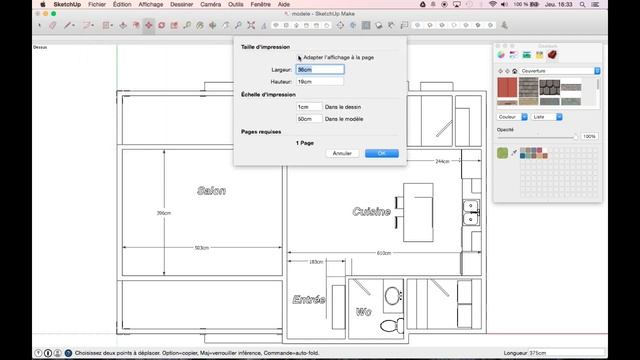Open the Aide menu
Screen dimensions: 640x360
tap(284, 4)
